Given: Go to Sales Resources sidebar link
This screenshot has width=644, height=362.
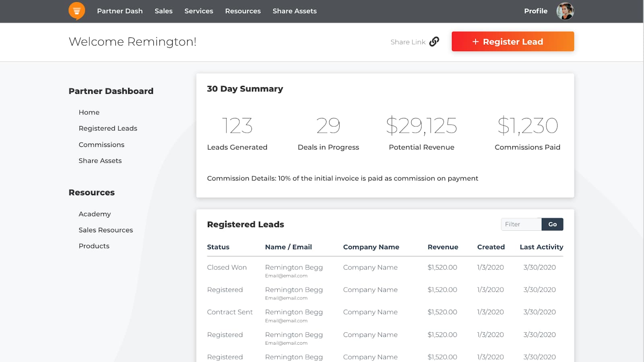Looking at the screenshot, I should point(105,230).
